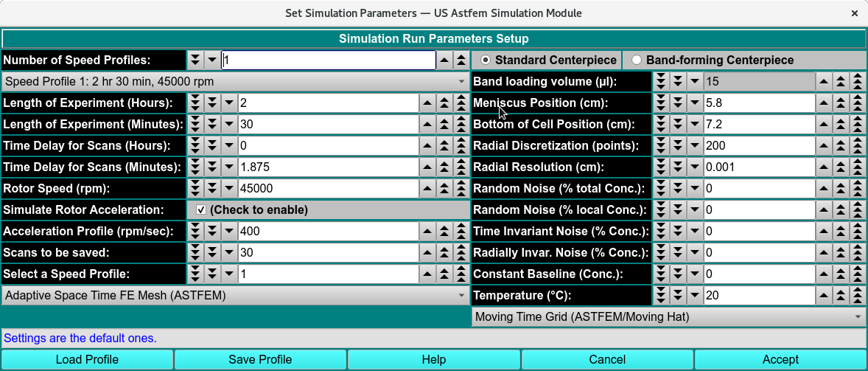Click double up arrow for Acceleration Profile
868x371 pixels.
click(x=445, y=232)
